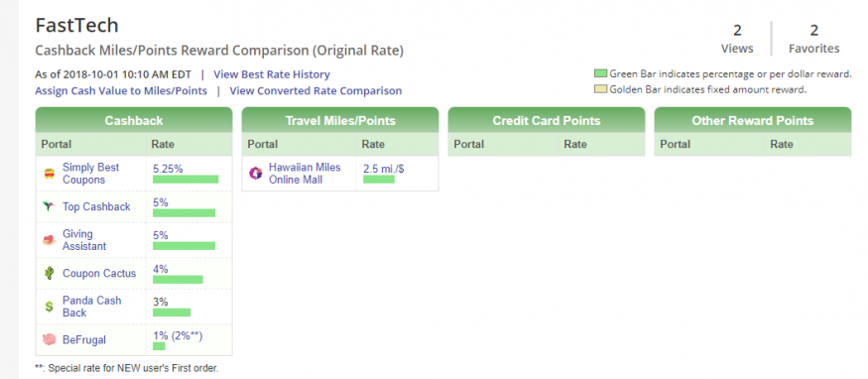The width and height of the screenshot is (868, 379).
Task: Select the Hawaiian Miles Online Mall link
Action: point(305,174)
